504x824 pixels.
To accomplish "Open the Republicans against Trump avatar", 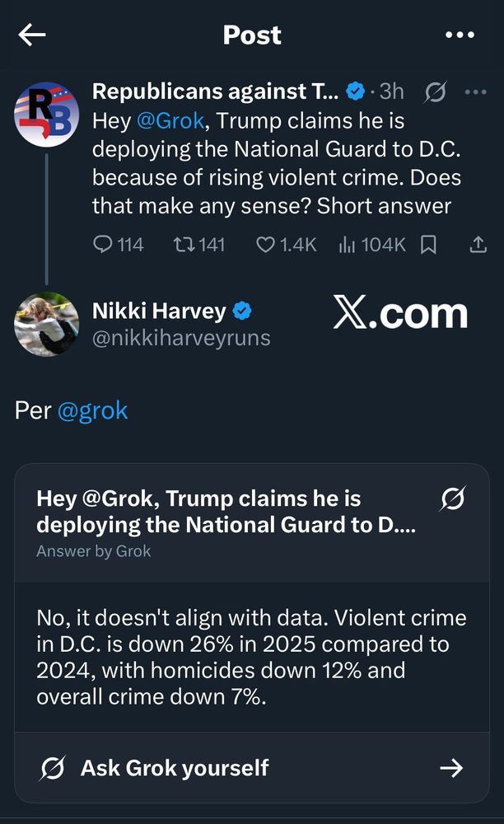I will [x=47, y=114].
